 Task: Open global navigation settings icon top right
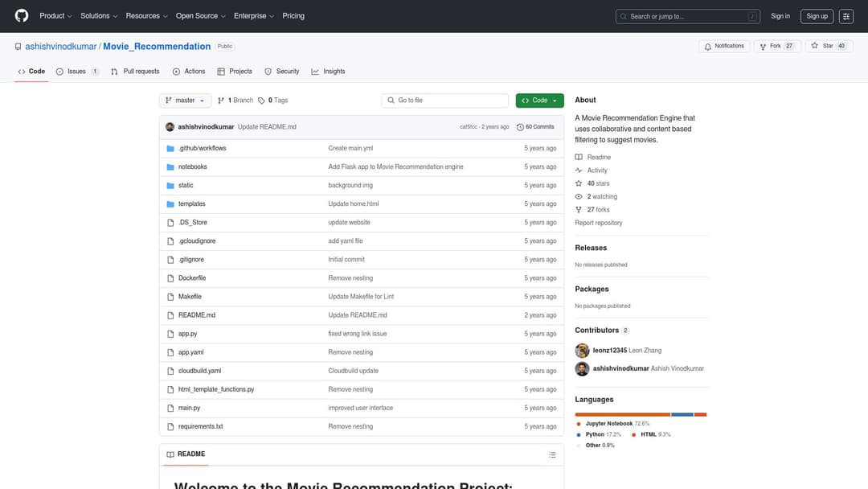pos(845,17)
